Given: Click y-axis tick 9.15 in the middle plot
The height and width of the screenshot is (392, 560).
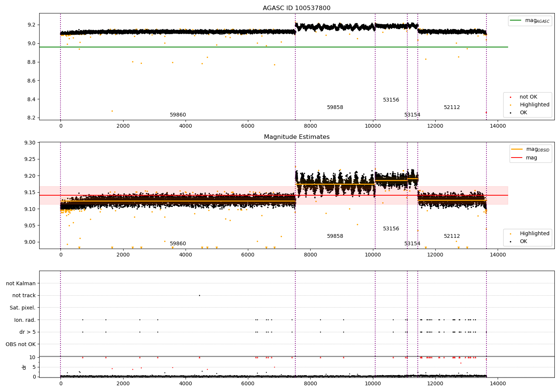Looking at the screenshot, I should (30, 193).
